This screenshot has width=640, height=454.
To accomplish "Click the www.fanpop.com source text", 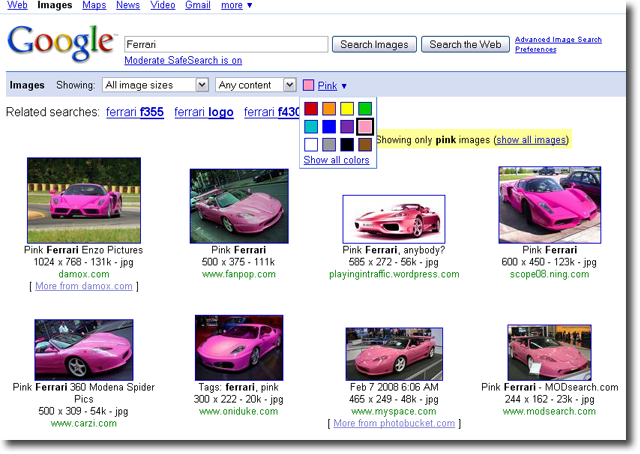I will pos(239,274).
